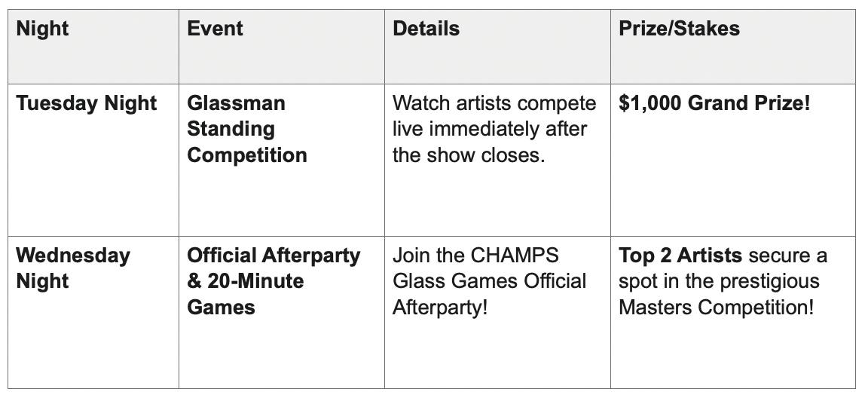Click 'Watch artists compete' details text
This screenshot has width=868, height=401.
[494, 103]
